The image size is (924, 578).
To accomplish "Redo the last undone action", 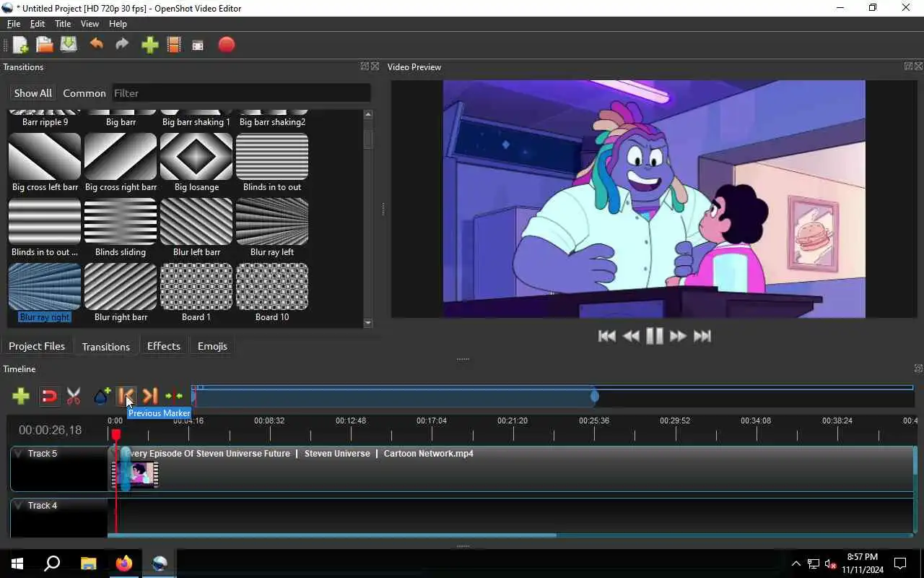I will [x=122, y=45].
